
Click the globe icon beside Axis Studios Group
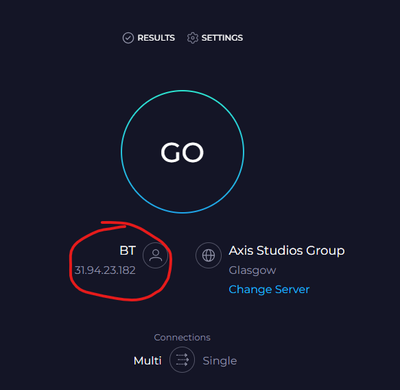point(209,256)
